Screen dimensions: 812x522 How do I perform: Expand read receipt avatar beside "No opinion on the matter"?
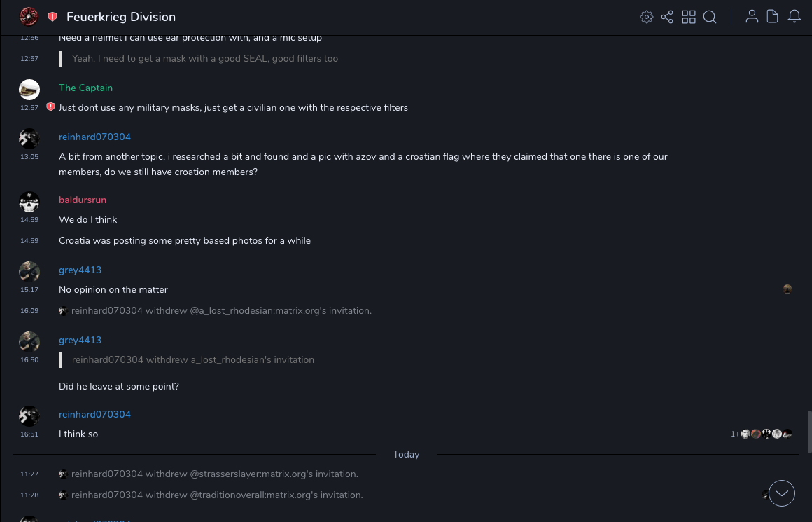pyautogui.click(x=787, y=289)
